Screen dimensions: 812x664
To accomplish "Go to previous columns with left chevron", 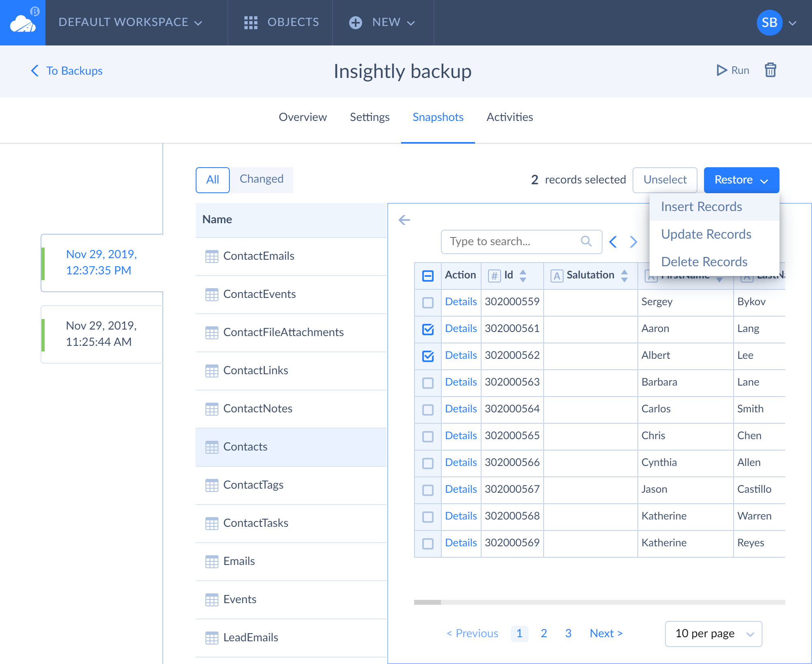I will (x=613, y=242).
